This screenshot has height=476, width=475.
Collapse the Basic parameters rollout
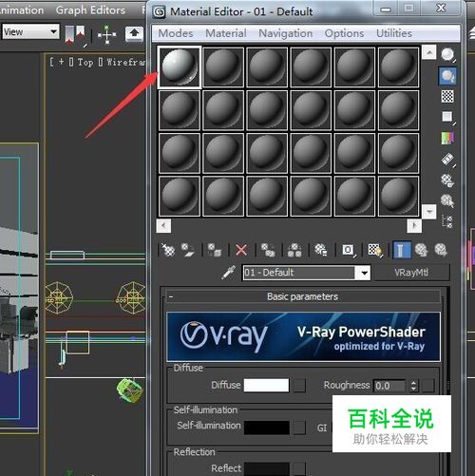click(x=303, y=296)
